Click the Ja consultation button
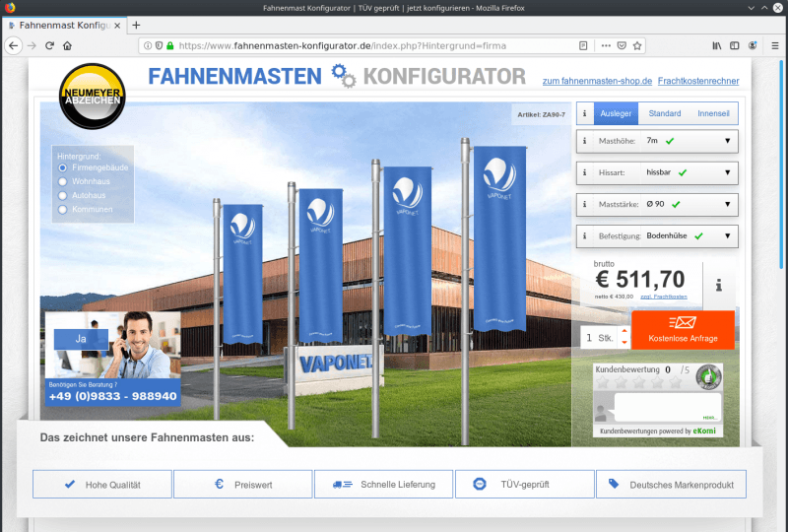 (81, 339)
